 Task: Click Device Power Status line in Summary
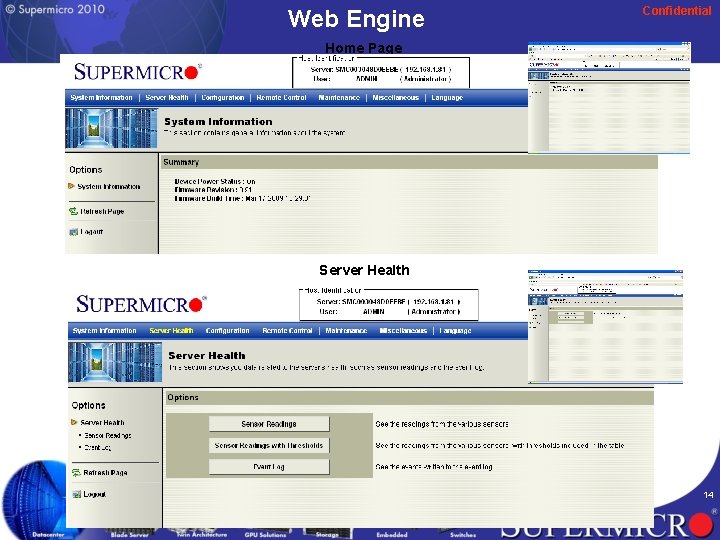tap(214, 181)
